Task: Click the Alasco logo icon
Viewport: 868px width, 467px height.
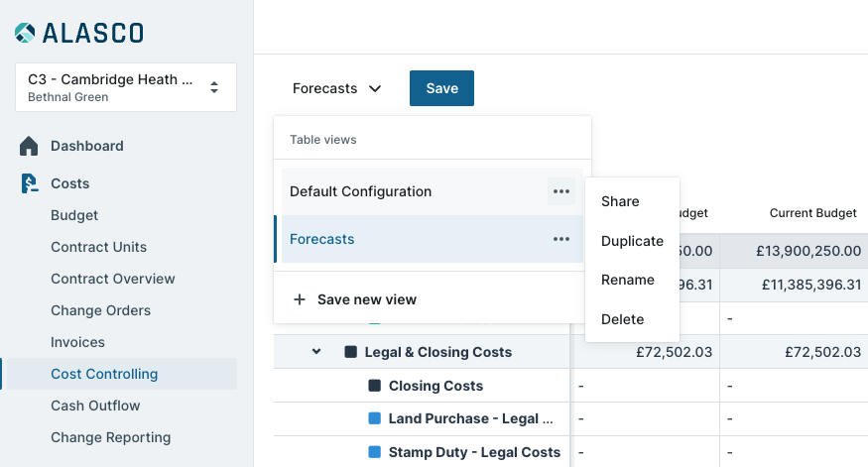Action: click(25, 33)
